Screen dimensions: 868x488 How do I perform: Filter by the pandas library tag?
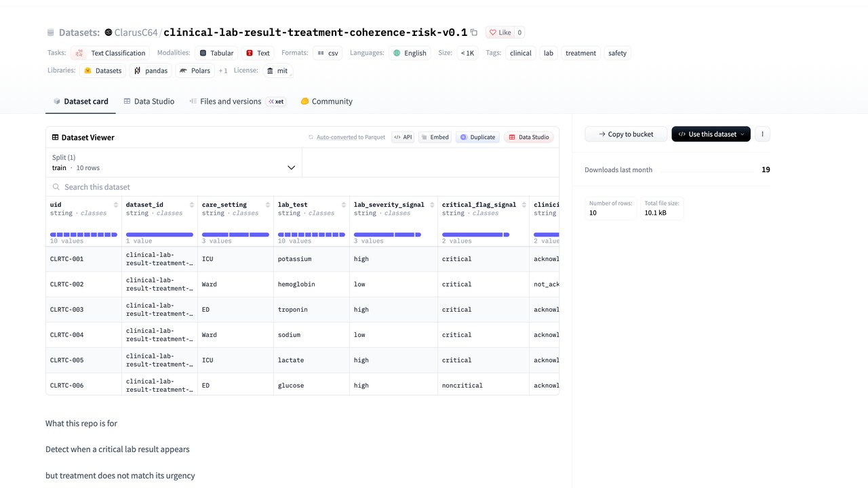click(x=151, y=70)
